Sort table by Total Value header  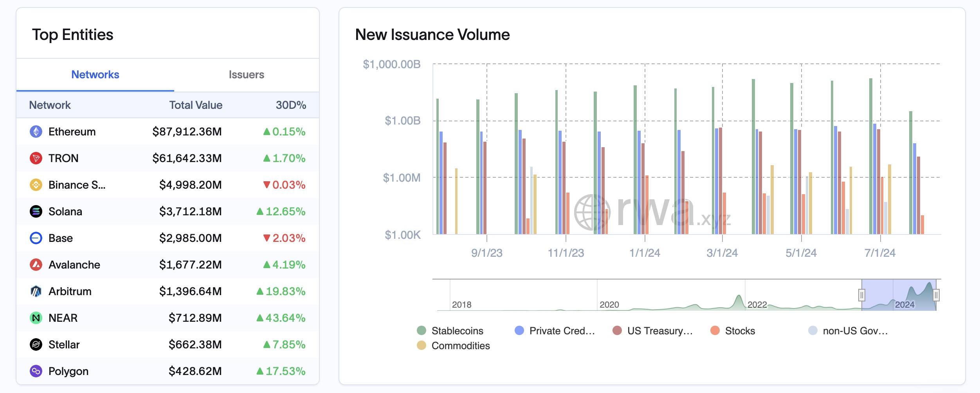(x=196, y=105)
